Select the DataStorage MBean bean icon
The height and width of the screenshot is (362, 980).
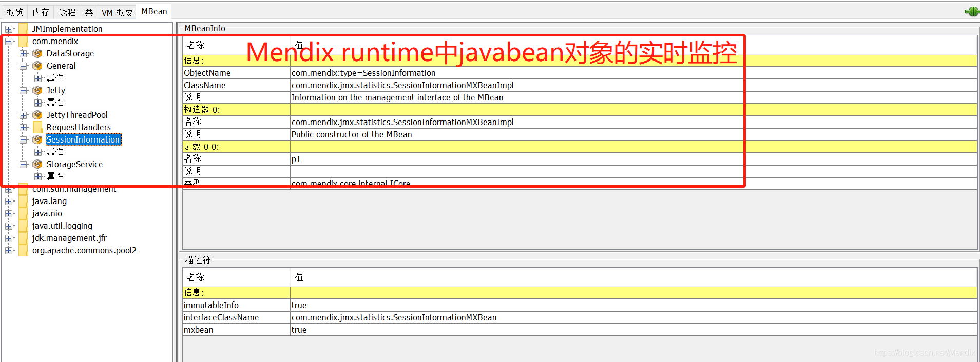point(37,53)
